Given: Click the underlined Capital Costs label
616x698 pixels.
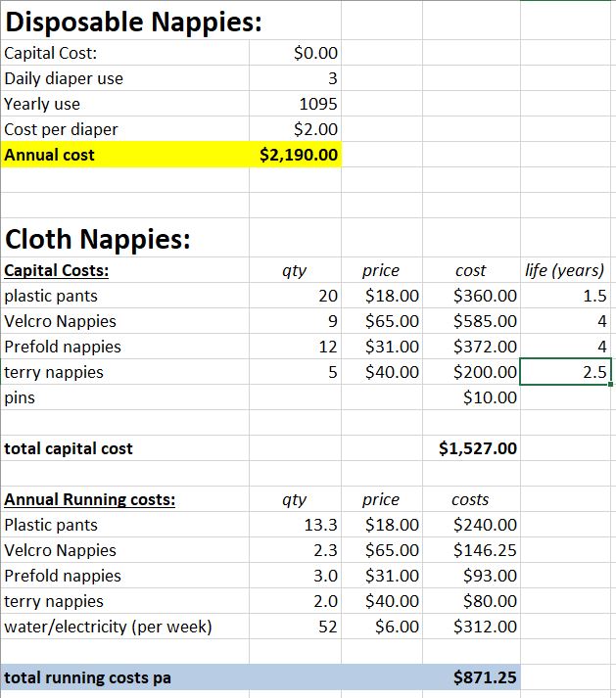Looking at the screenshot, I should 57,271.
